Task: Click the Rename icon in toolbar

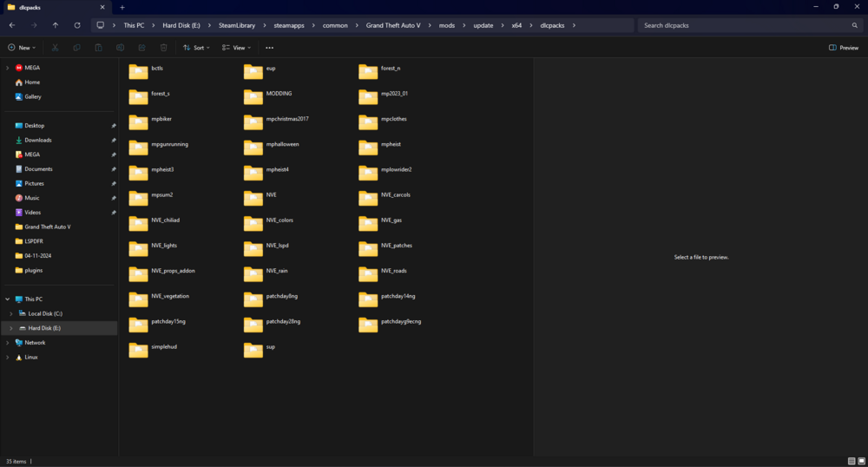Action: (120, 48)
